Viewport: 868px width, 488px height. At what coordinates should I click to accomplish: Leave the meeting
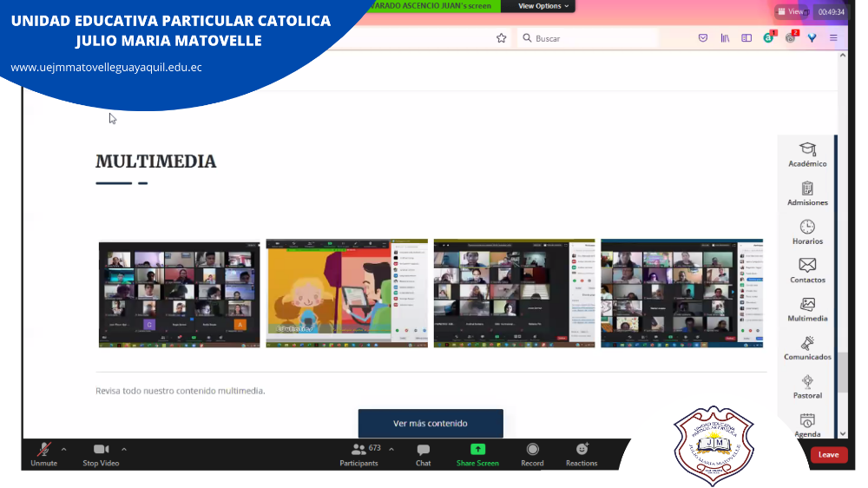click(829, 455)
